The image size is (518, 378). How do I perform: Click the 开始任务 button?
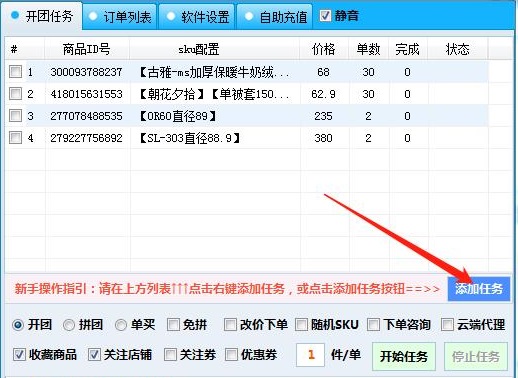pos(404,356)
